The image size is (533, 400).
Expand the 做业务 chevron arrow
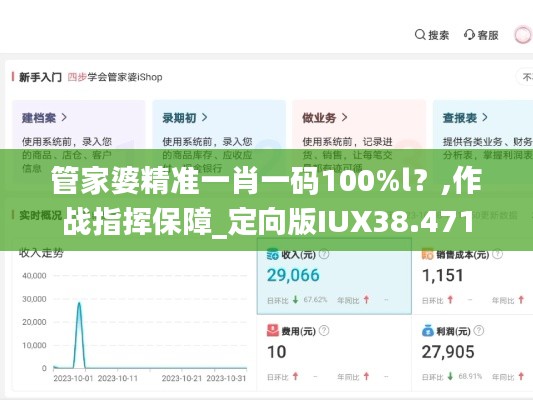(344, 118)
